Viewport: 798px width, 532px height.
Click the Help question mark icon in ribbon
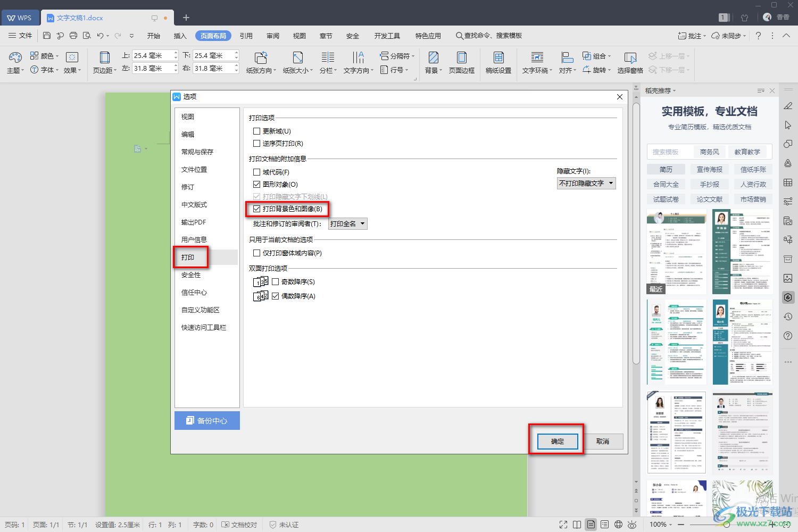(x=758, y=36)
